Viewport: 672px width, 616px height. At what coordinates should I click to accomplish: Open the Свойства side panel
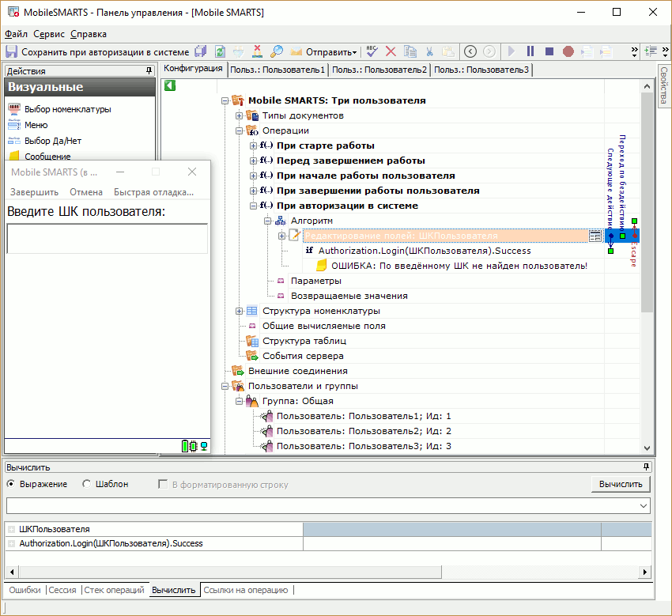[663, 85]
